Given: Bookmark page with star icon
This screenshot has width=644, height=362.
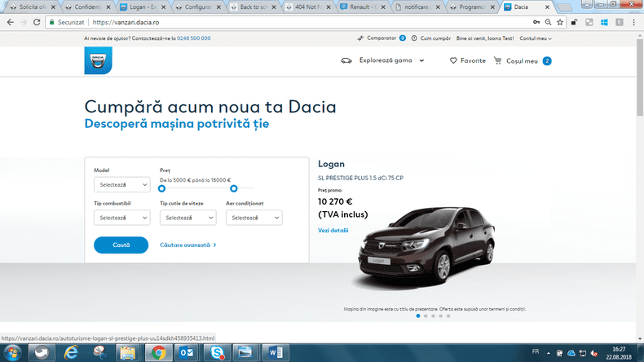Looking at the screenshot, I should [560, 22].
